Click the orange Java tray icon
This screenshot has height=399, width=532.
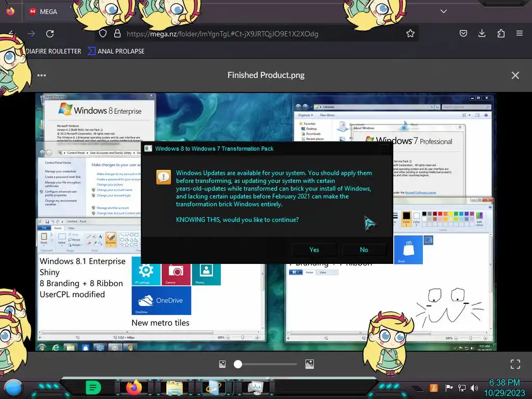coord(433,388)
